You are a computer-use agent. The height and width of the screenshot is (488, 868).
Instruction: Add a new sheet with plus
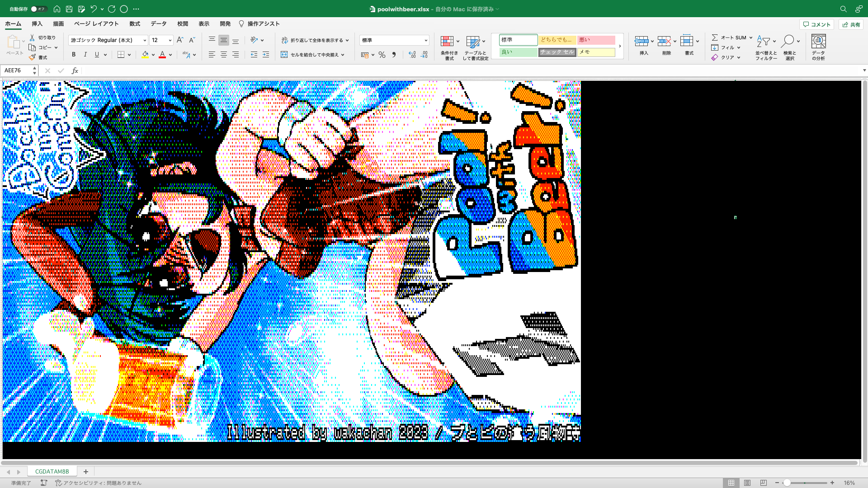(x=86, y=471)
